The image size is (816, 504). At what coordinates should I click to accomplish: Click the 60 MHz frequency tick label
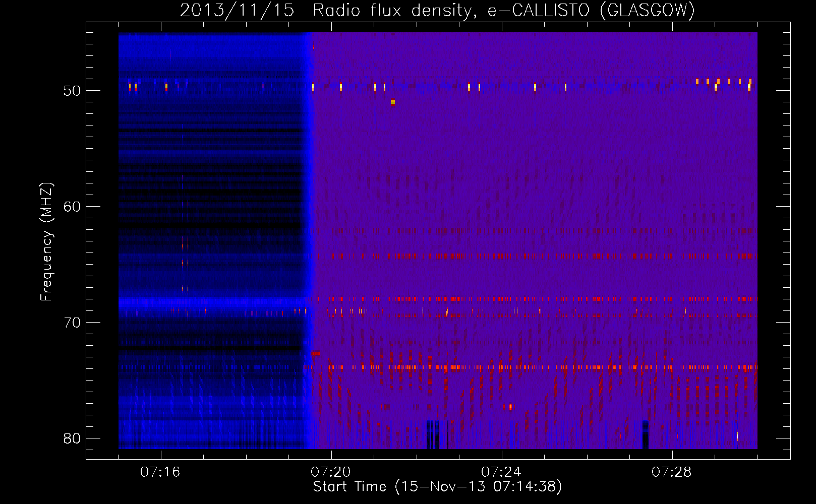(72, 207)
